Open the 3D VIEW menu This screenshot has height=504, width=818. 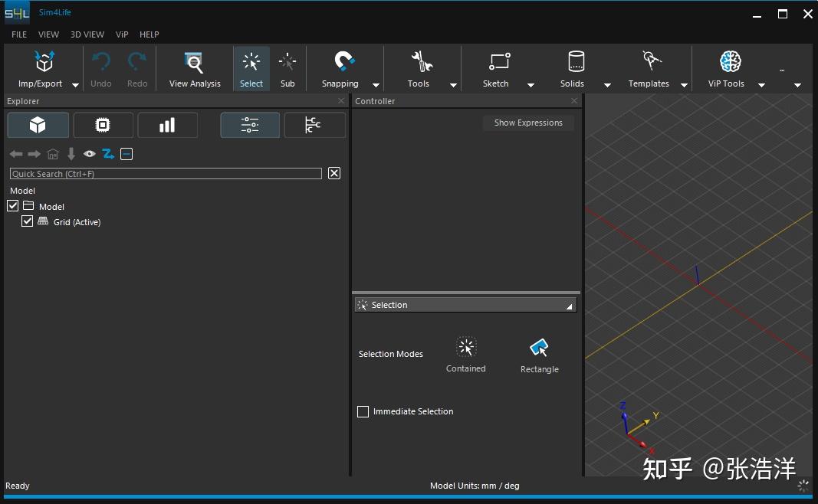[x=87, y=34]
